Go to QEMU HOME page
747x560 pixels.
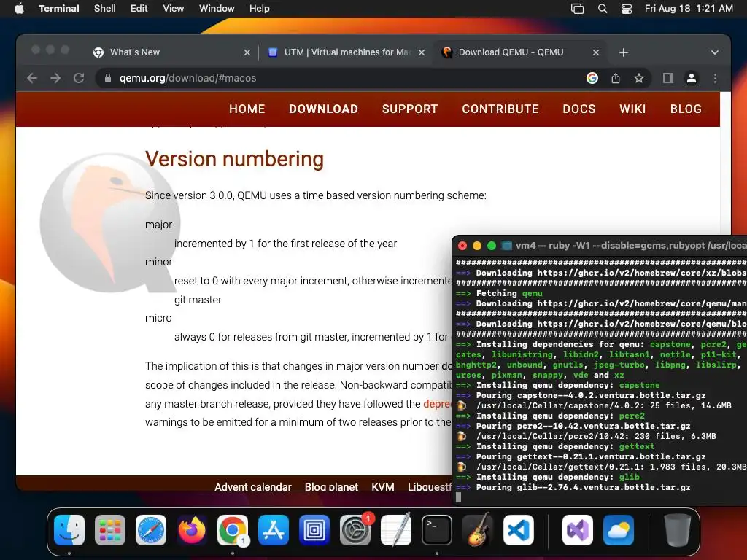click(x=247, y=109)
